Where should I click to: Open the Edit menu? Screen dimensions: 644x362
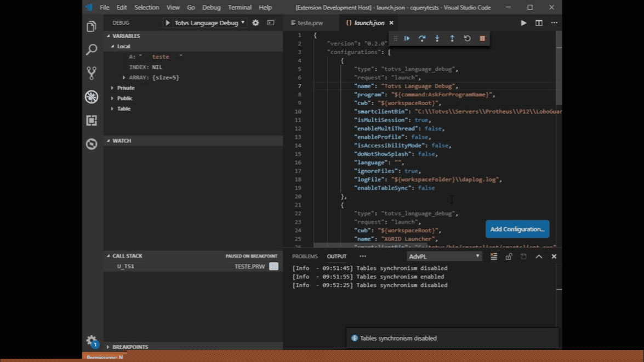122,7
